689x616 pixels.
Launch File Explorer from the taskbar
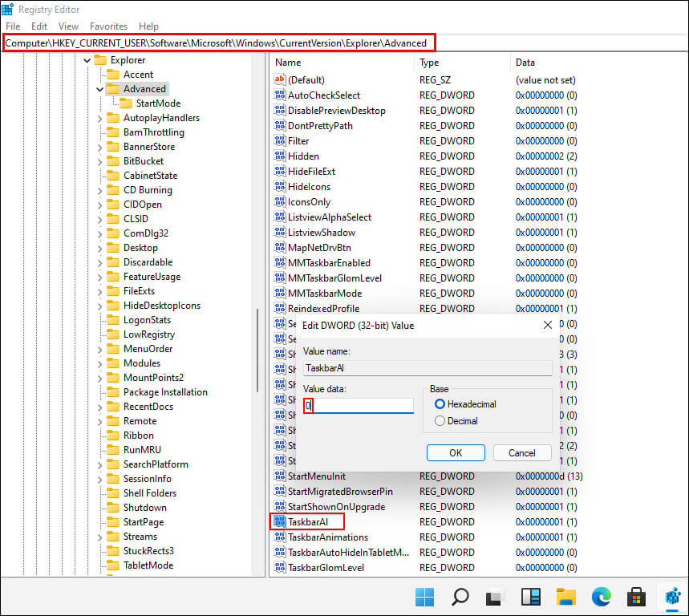click(566, 597)
